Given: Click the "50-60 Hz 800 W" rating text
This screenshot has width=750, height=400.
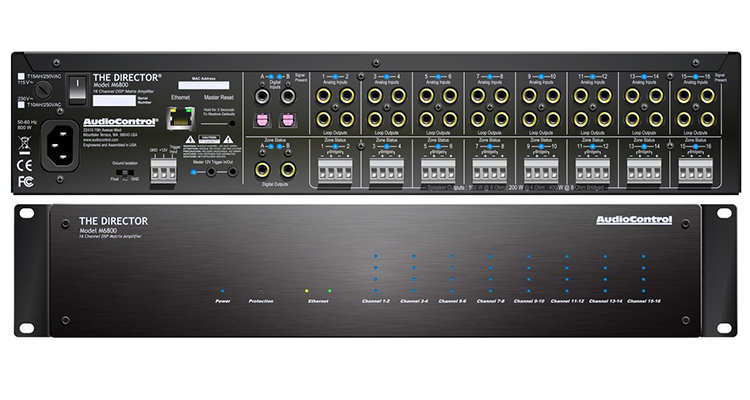Looking at the screenshot, I should [27, 125].
